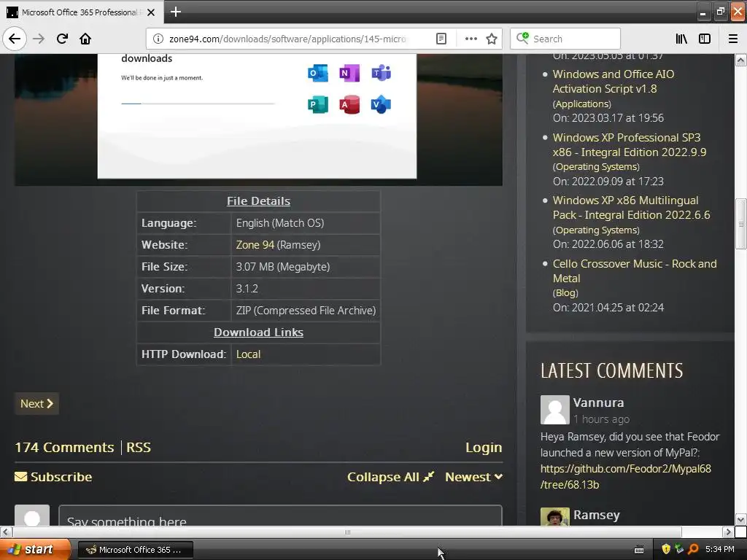Open Windows XP x86 Multilingual Pack link
The image size is (747, 560).
point(631,208)
